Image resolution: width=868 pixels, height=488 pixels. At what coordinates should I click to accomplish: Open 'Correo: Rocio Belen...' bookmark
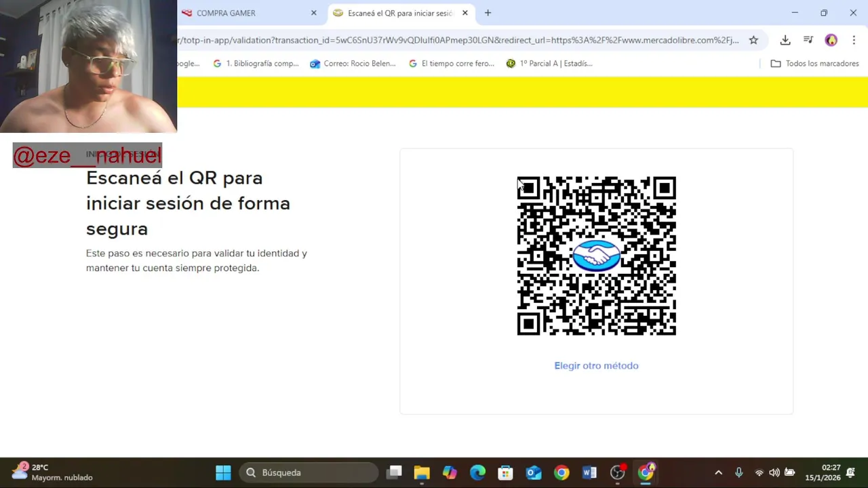pyautogui.click(x=353, y=63)
